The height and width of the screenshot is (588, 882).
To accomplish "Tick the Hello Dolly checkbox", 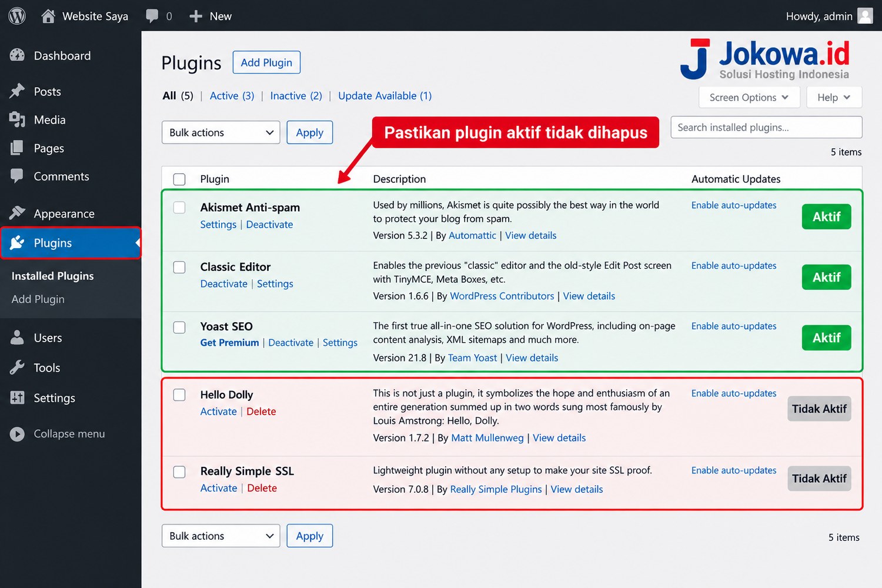I will pyautogui.click(x=179, y=395).
